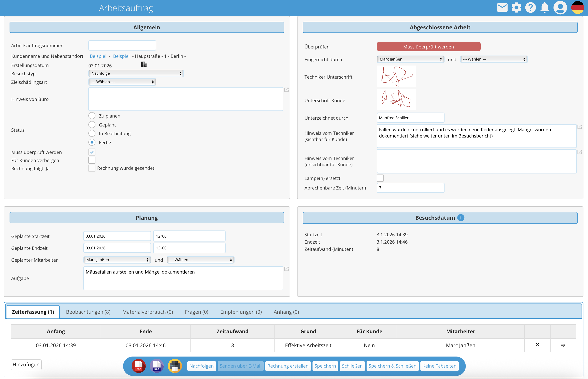This screenshot has width=588, height=379.
Task: Export the work order as PDF
Action: point(138,366)
